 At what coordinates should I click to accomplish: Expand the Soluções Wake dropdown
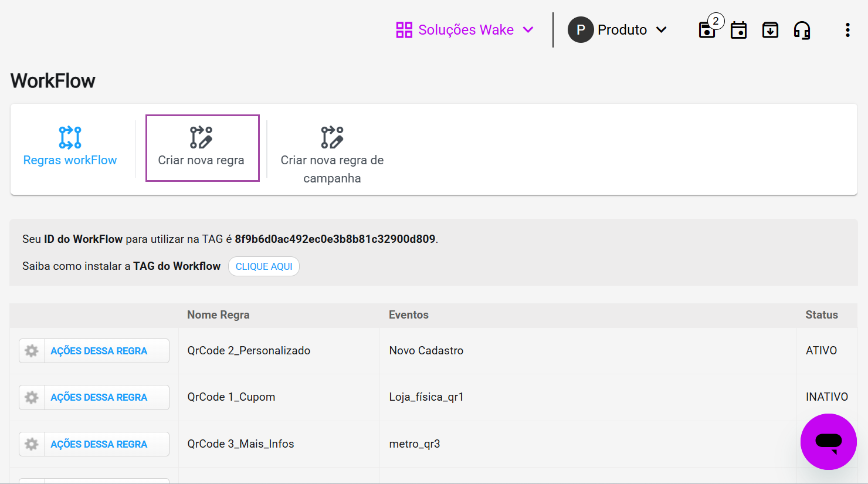pyautogui.click(x=465, y=30)
